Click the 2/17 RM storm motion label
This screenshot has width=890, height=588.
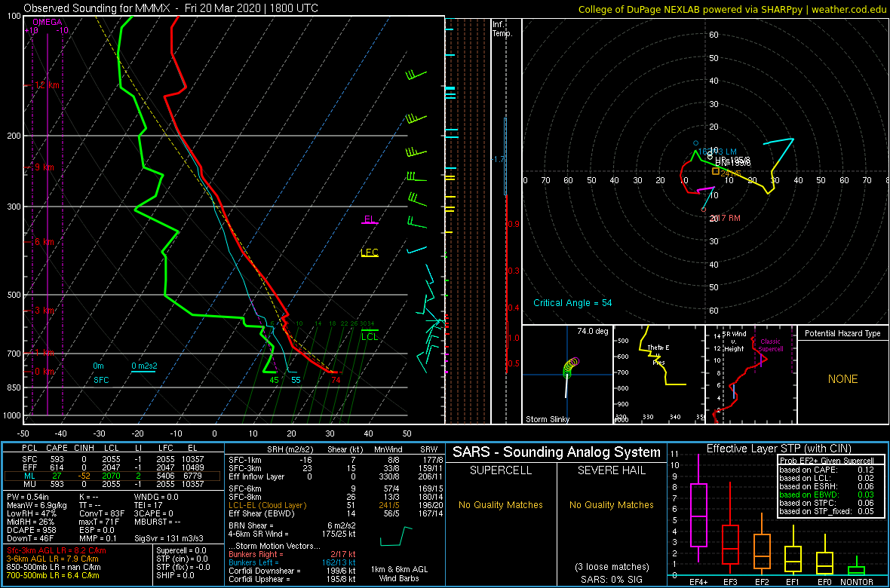tap(725, 218)
